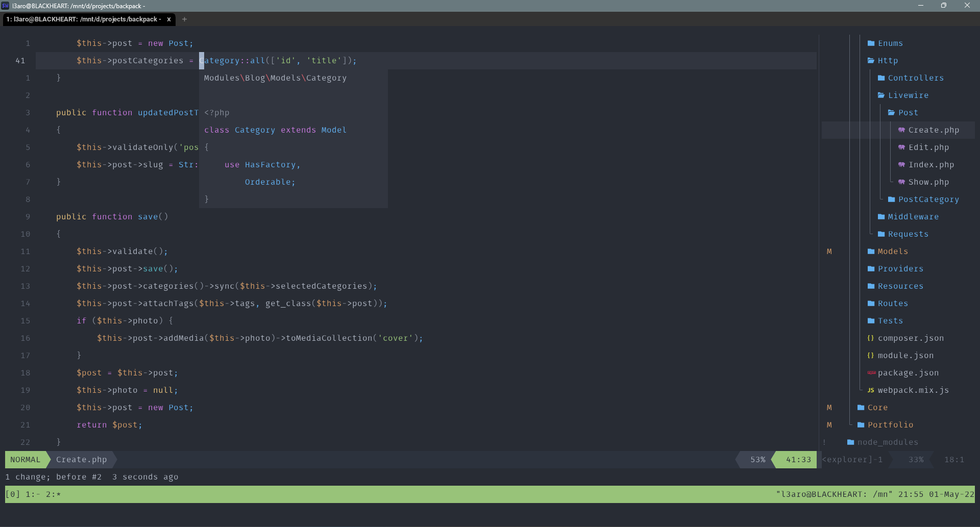Click the braces icon next to composer.json
The width and height of the screenshot is (980, 527).
(x=871, y=338)
